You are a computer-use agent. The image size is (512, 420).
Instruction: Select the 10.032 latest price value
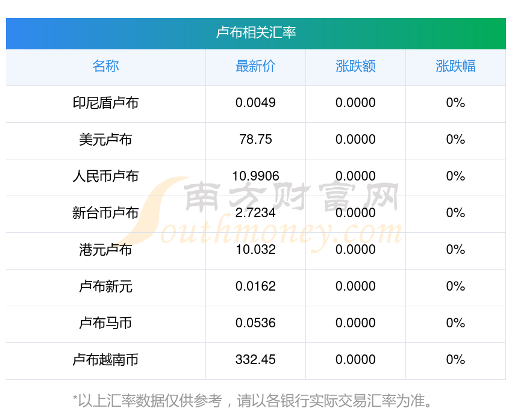click(255, 250)
